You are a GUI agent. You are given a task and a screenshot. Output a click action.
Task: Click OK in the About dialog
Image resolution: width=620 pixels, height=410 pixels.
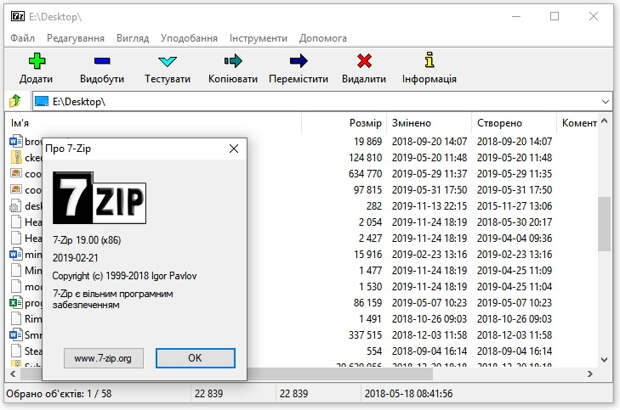coord(195,358)
